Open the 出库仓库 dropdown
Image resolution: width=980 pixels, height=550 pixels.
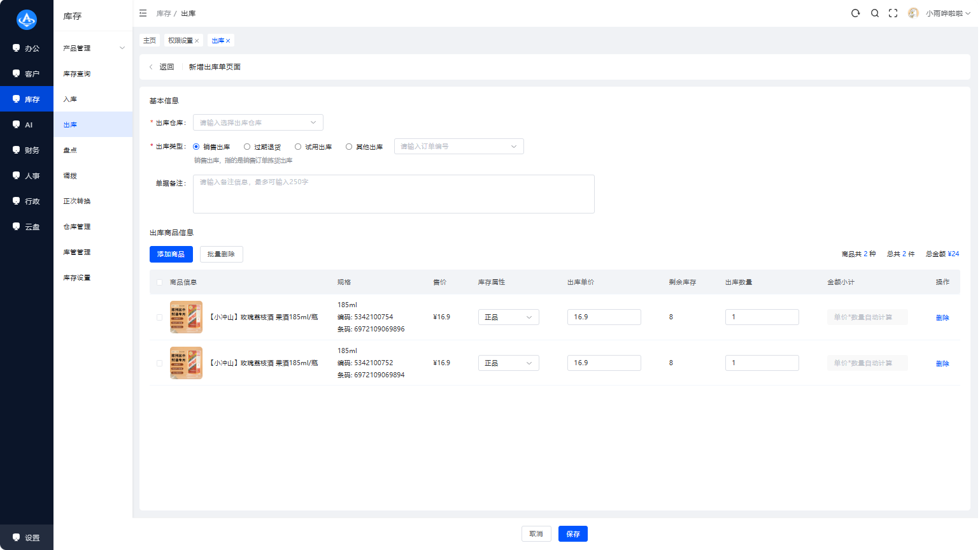pos(258,122)
